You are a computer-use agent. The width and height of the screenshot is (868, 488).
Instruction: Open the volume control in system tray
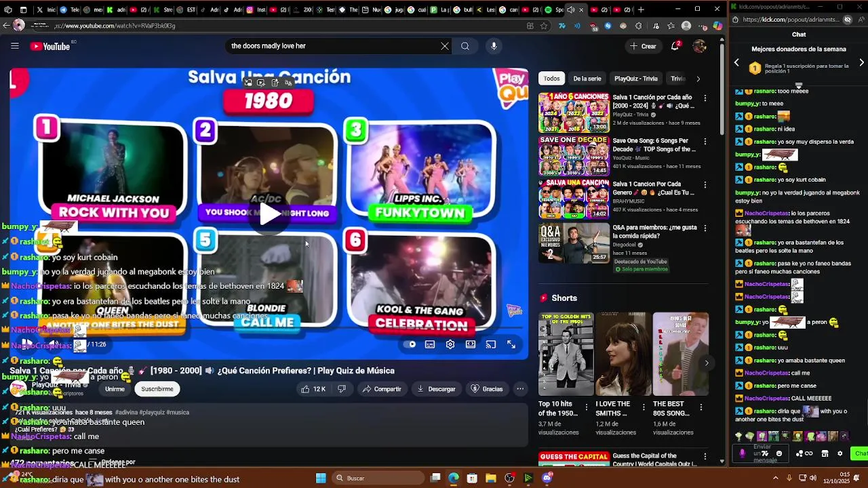(812, 478)
